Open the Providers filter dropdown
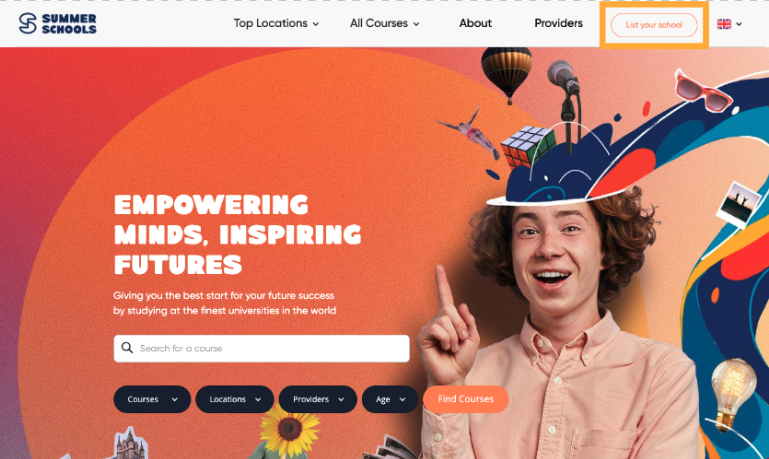 [318, 399]
